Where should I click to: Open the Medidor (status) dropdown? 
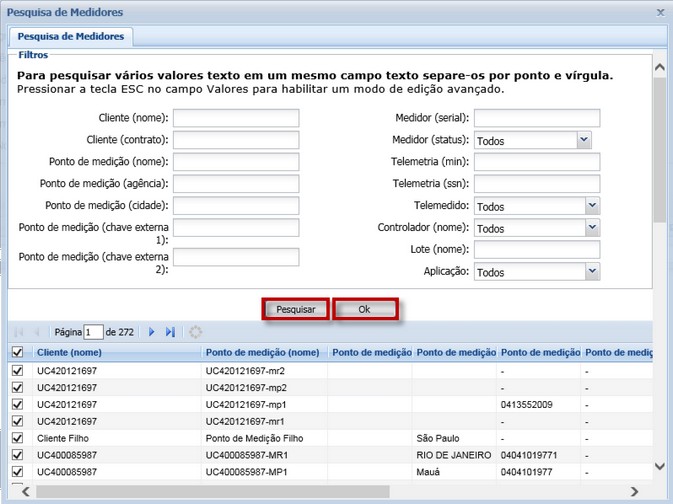[x=584, y=141]
